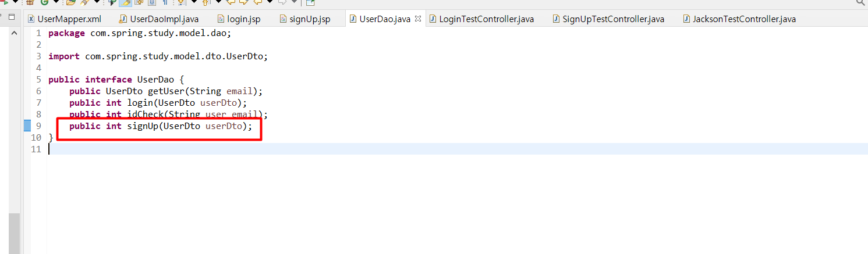Click the left panel's vertical scrollbar thumb
Image resolution: width=868 pixels, height=254 pixels.
click(x=14, y=233)
